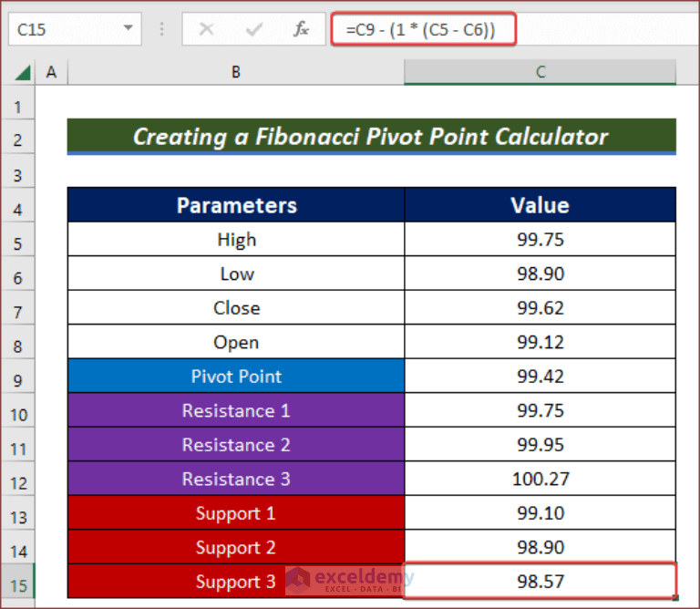Click Open value 99.12
Image resolution: width=700 pixels, height=609 pixels.
(x=540, y=342)
